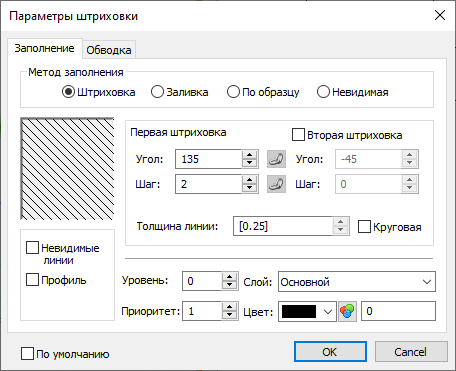Screen dimensions: 456x371
Task: Increase the Приоритет value
Action: (x=229, y=307)
